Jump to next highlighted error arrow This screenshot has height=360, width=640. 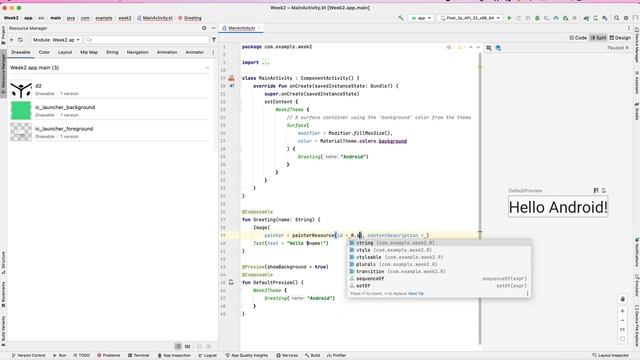coord(478,47)
